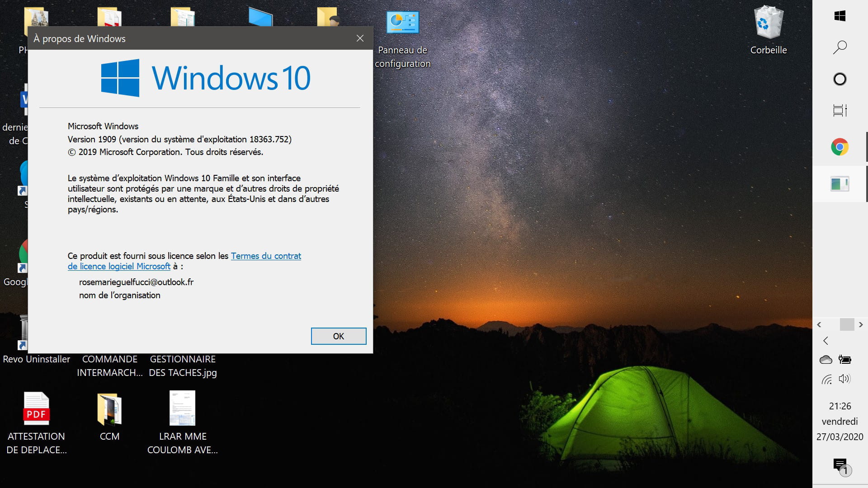
Task: Open clock showing 21:26
Action: tap(840, 406)
